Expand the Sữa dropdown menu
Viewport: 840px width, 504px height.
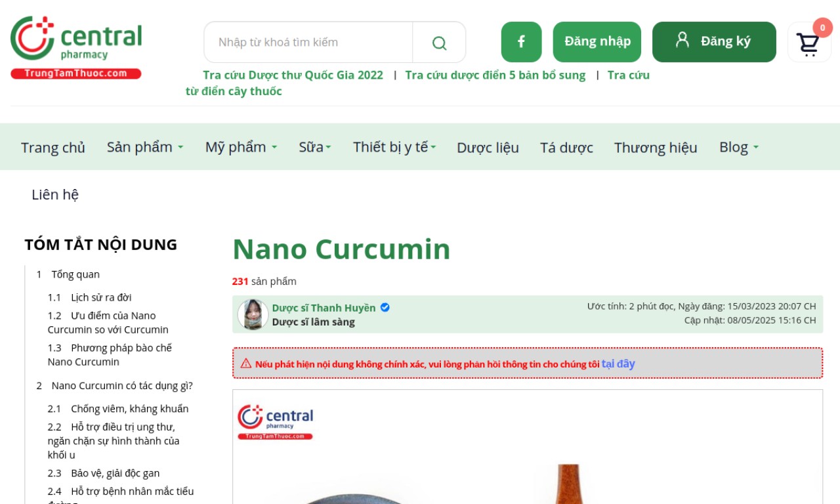pos(315,147)
